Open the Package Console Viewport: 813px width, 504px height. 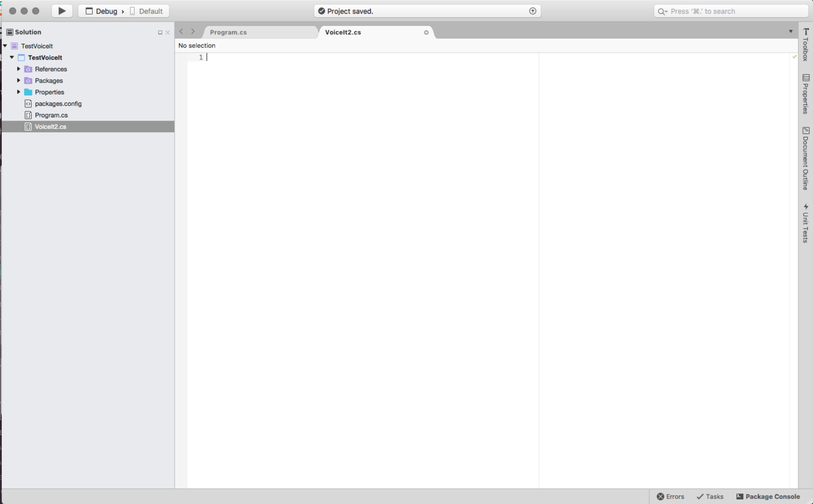(768, 496)
